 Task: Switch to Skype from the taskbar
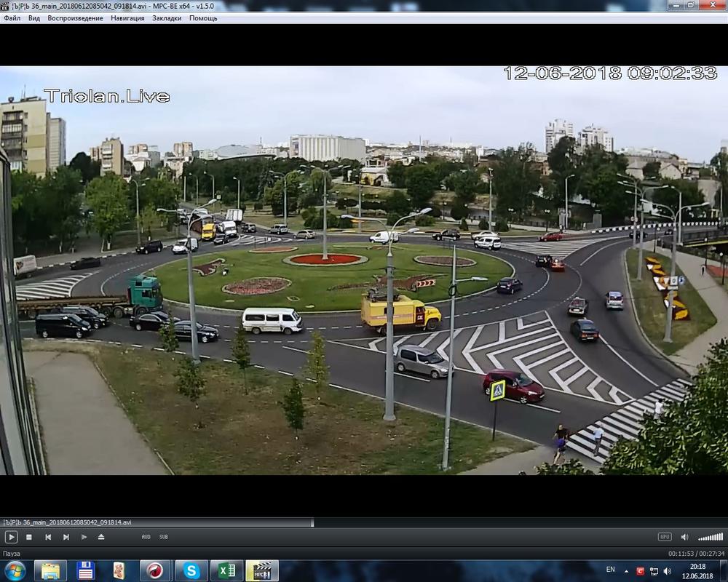[191, 571]
